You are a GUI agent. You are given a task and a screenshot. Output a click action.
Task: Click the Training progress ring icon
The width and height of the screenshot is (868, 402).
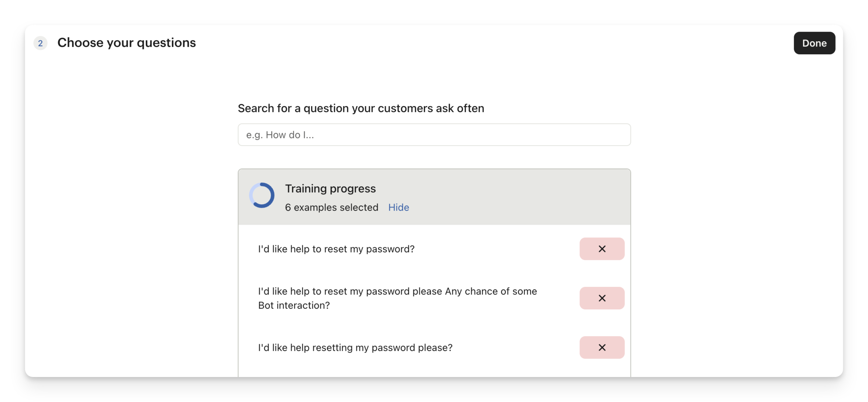coord(262,195)
